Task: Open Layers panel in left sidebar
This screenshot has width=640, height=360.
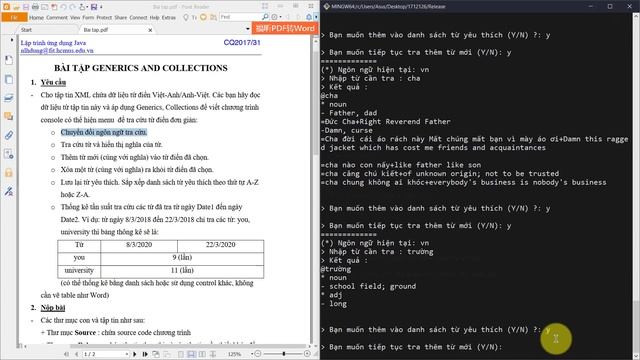Action: click(x=9, y=98)
